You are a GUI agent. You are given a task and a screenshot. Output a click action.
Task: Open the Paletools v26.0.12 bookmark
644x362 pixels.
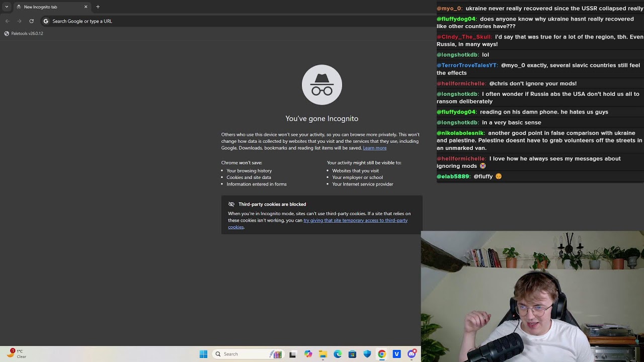(x=24, y=33)
